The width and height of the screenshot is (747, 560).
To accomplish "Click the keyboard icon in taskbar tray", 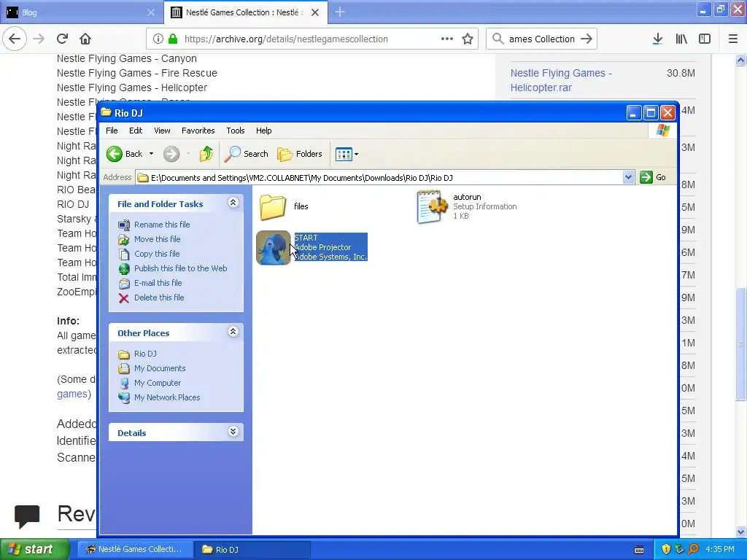I will [639, 550].
